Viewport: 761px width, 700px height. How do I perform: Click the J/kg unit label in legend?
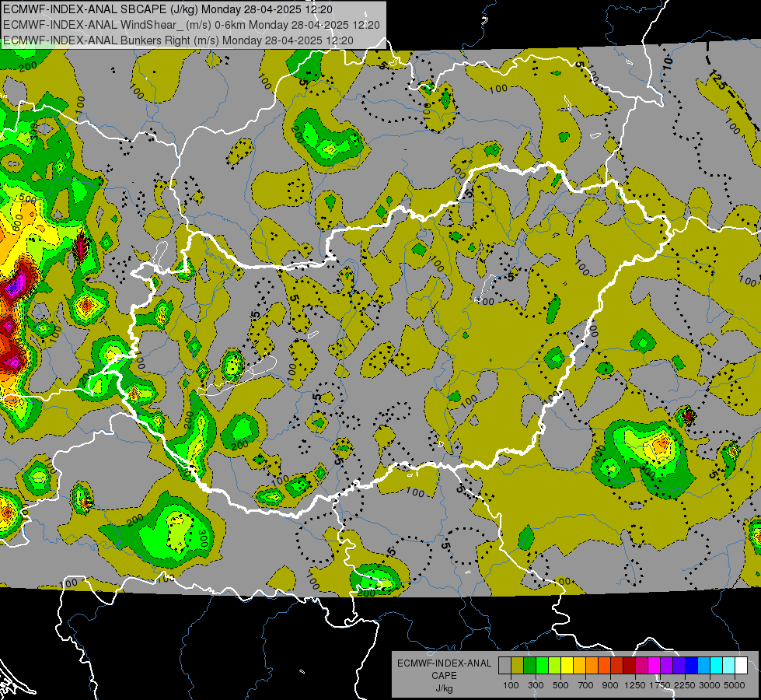(444, 688)
